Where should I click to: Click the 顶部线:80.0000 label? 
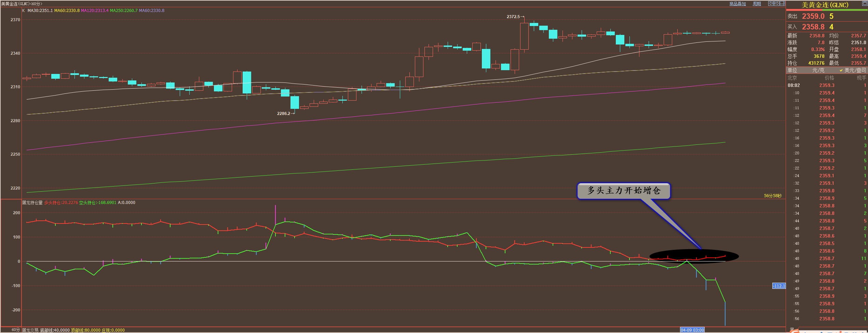pos(86,330)
